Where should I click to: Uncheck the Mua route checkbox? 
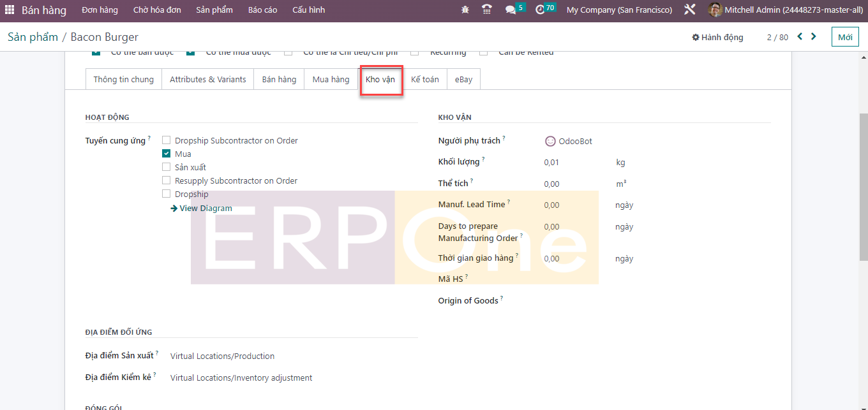(x=167, y=154)
